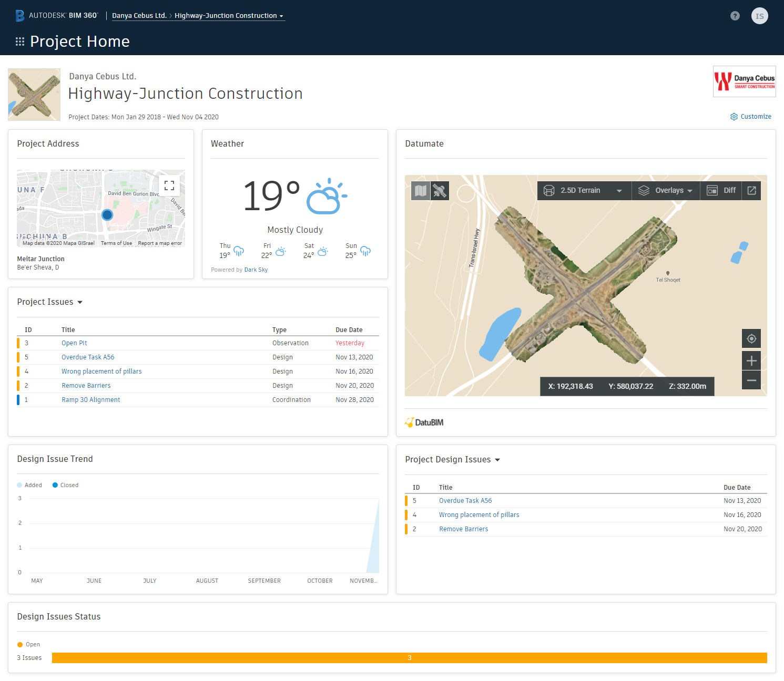Expand the address map to fullscreen

click(169, 185)
